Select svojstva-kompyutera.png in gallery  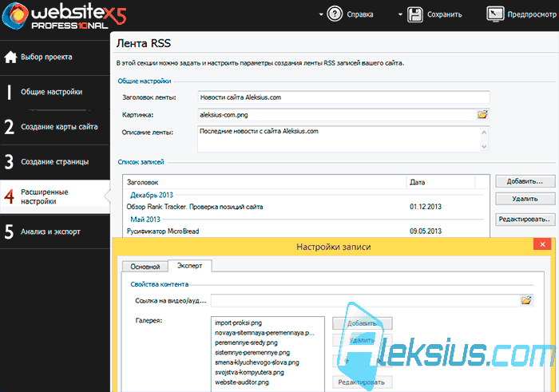[x=249, y=372]
